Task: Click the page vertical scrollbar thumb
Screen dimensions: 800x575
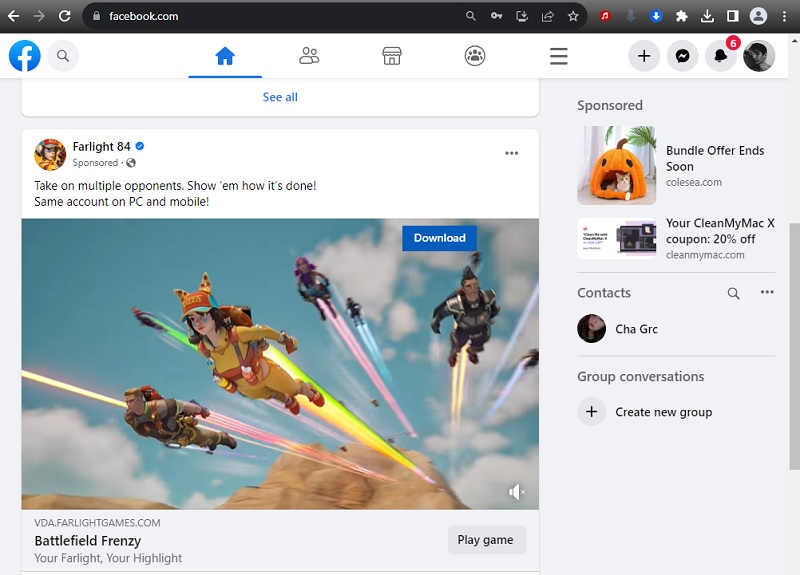Action: (794, 346)
